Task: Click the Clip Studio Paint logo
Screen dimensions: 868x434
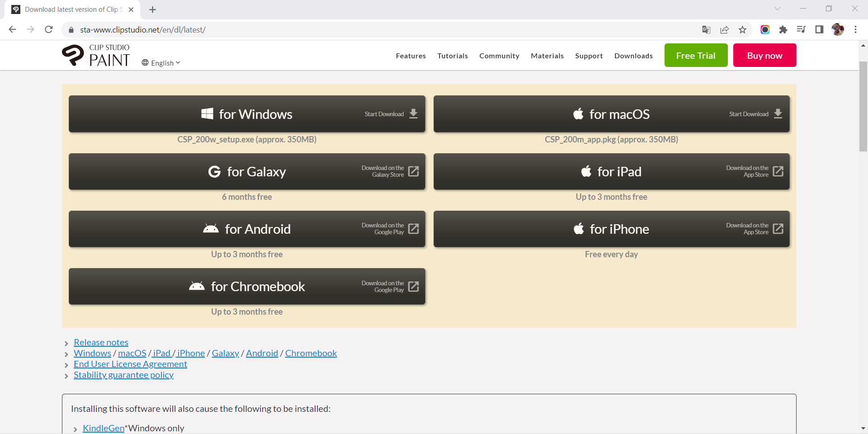Action: point(96,56)
